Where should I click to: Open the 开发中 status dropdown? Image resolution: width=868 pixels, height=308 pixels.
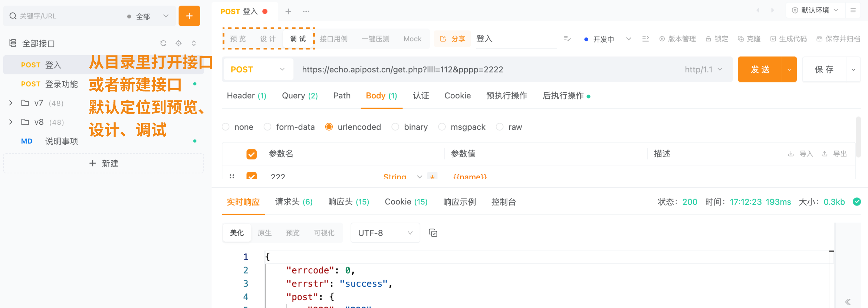(x=608, y=39)
